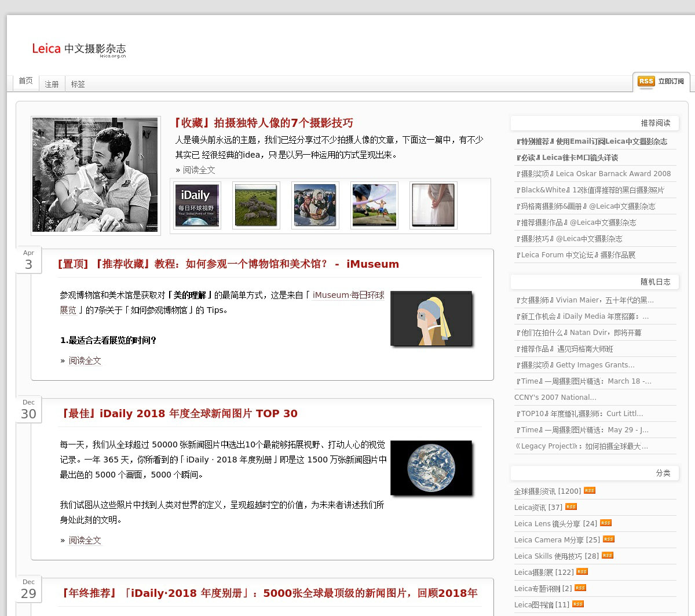Screen dimensions: 695x616
Task: Open the 注册 navigation item
Action: (52, 85)
